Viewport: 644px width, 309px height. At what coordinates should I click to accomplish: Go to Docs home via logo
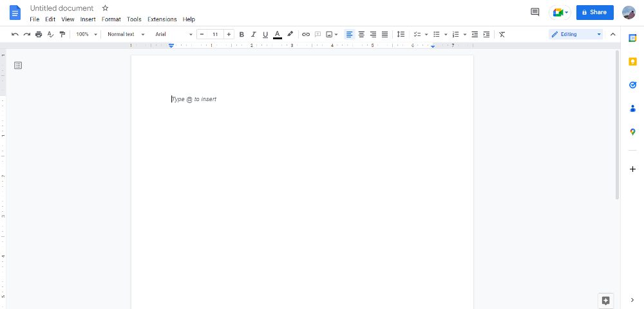(x=15, y=13)
